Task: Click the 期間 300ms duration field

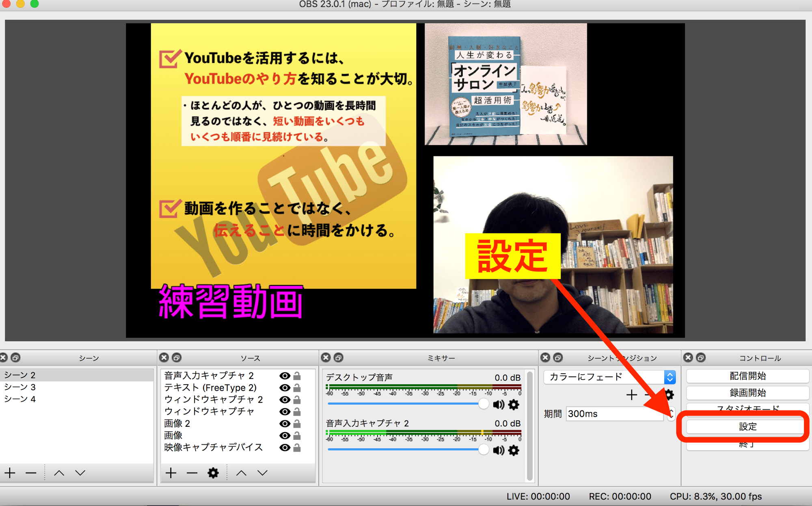Action: [x=614, y=414]
